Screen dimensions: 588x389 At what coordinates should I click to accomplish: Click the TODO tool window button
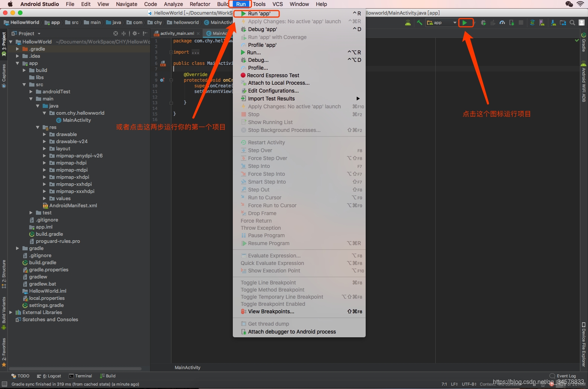20,376
